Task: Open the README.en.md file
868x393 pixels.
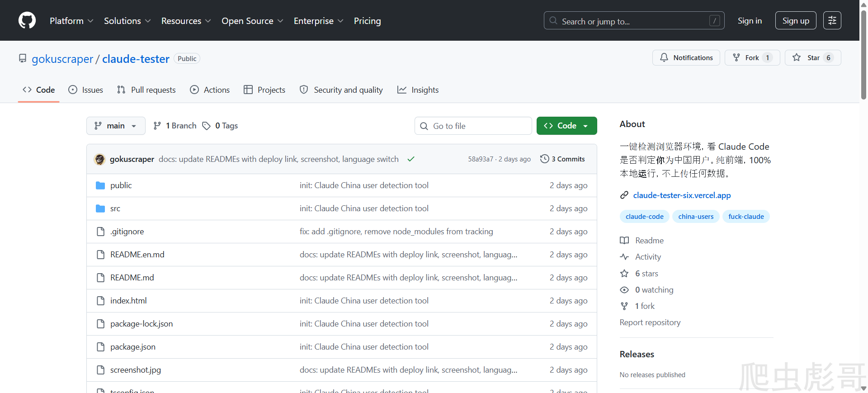Action: point(137,255)
